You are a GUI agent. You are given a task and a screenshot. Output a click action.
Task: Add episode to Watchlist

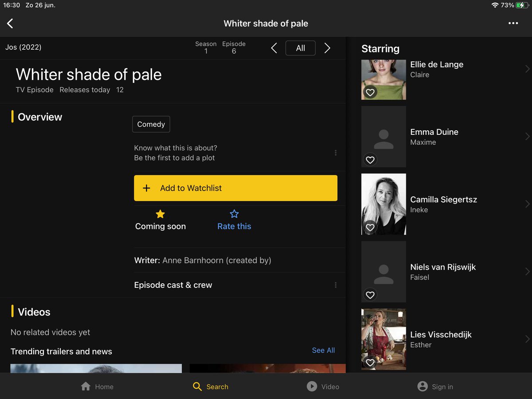pyautogui.click(x=235, y=188)
